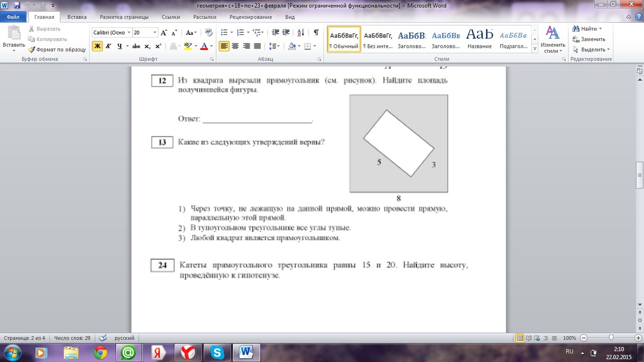Image resolution: width=644 pixels, height=362 pixels.
Task: Expand the Изменить стили dropdown
Action: (552, 40)
